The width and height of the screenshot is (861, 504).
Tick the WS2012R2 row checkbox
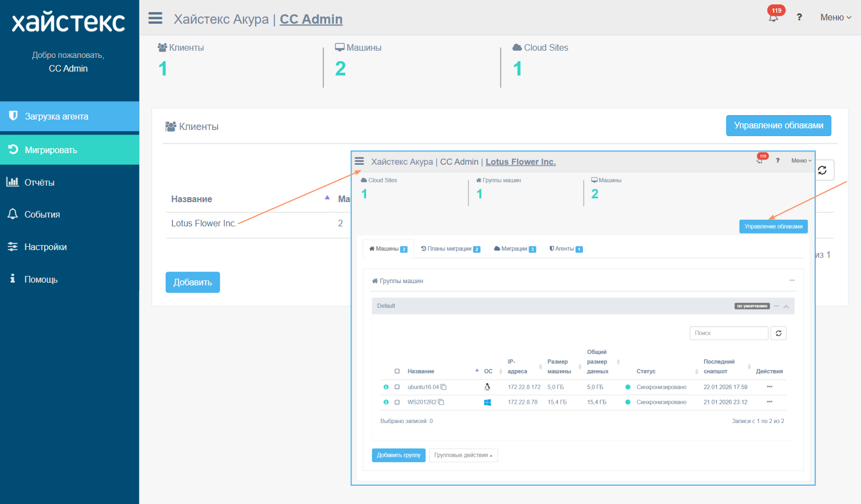coord(397,402)
